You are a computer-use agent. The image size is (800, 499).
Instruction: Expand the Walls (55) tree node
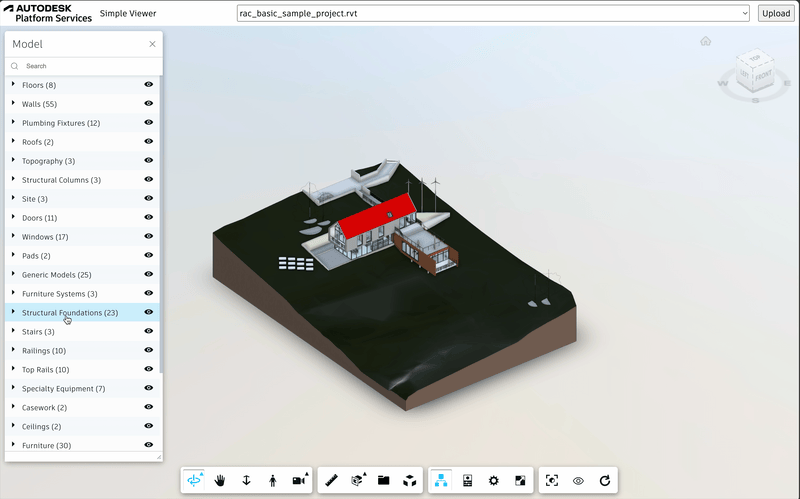13,104
